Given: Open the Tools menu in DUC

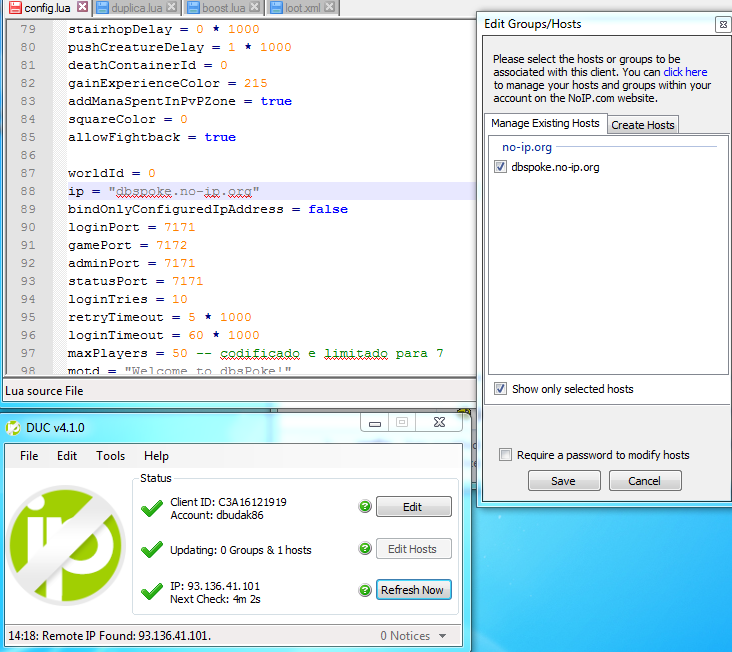Looking at the screenshot, I should pos(110,456).
